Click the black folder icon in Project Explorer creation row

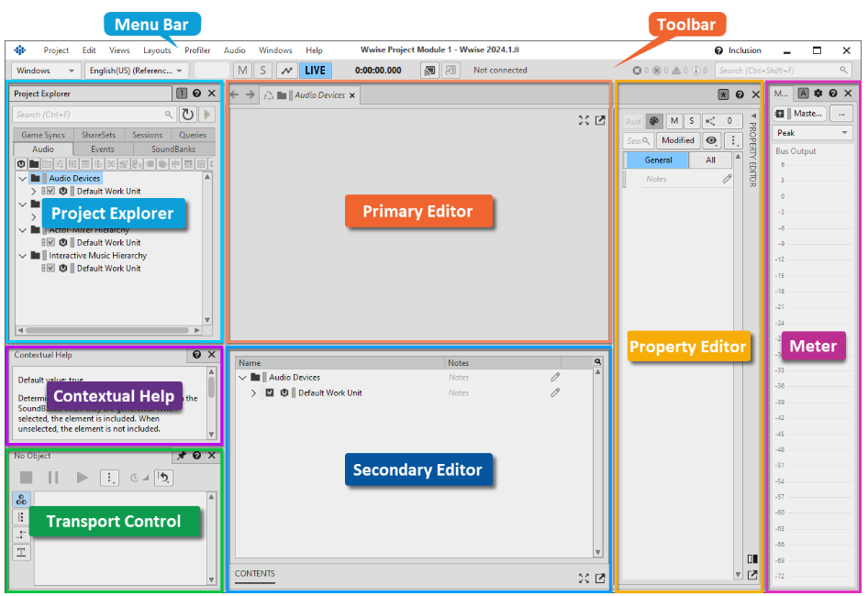click(34, 164)
